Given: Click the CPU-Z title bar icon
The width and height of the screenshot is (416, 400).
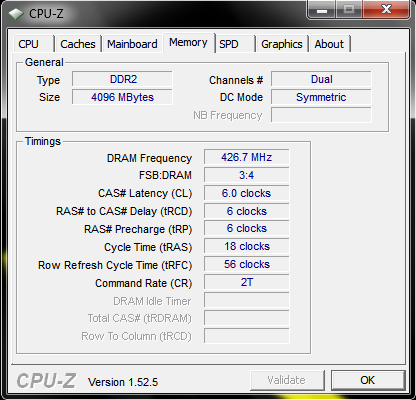Looking at the screenshot, I should [x=15, y=14].
